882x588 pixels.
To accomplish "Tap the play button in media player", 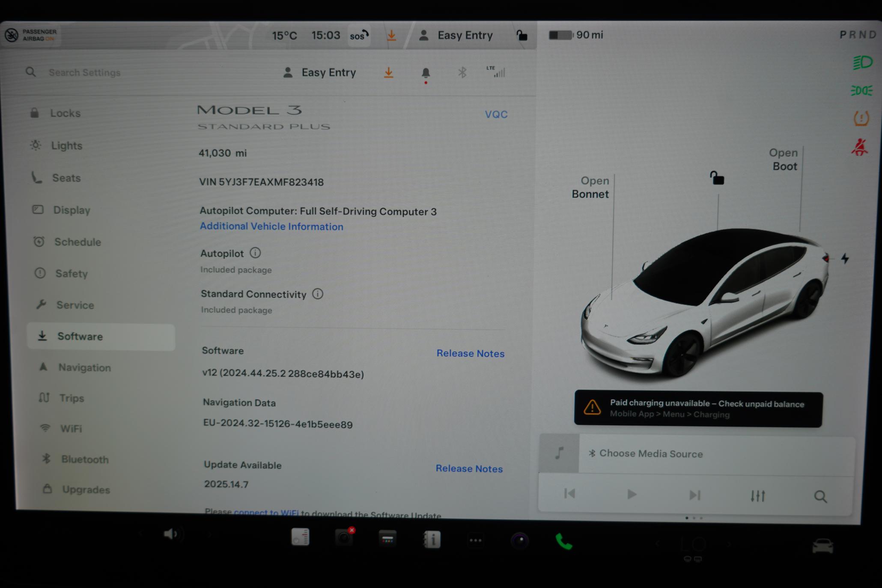I will click(x=632, y=495).
